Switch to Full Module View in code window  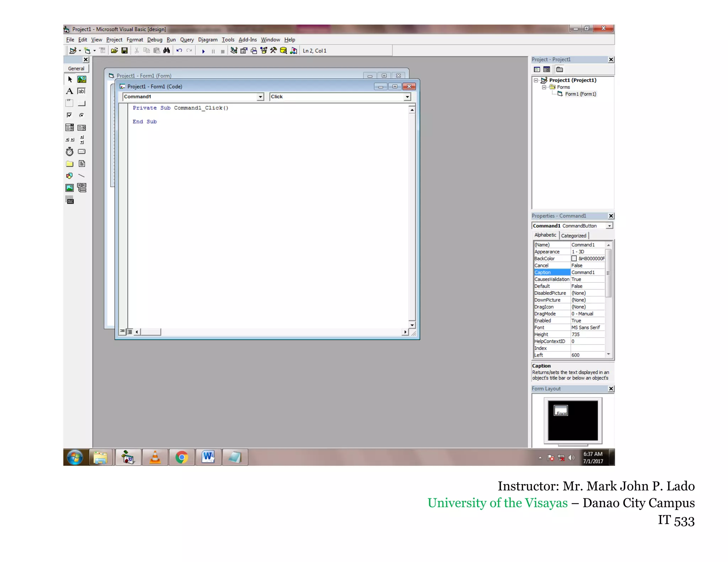pos(129,331)
